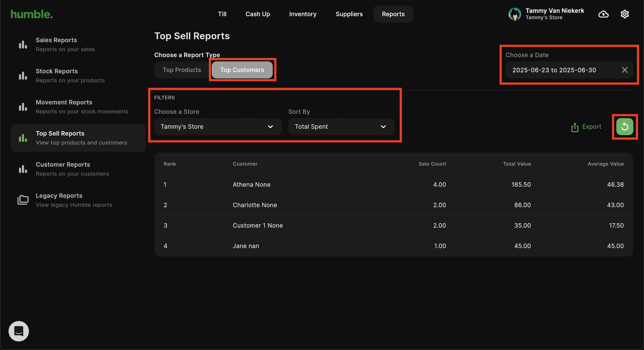Click the Customer column header
The image size is (644, 350).
[x=245, y=164]
